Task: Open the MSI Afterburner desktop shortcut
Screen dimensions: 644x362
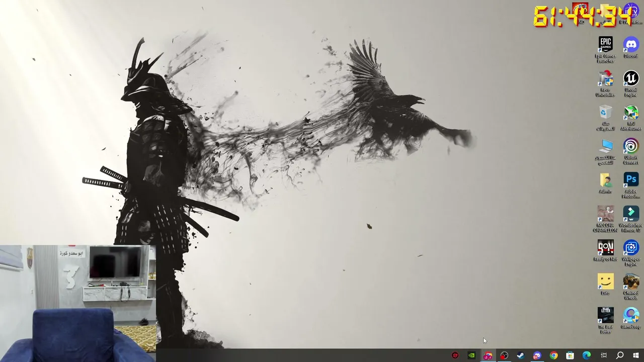Action: [x=631, y=118]
